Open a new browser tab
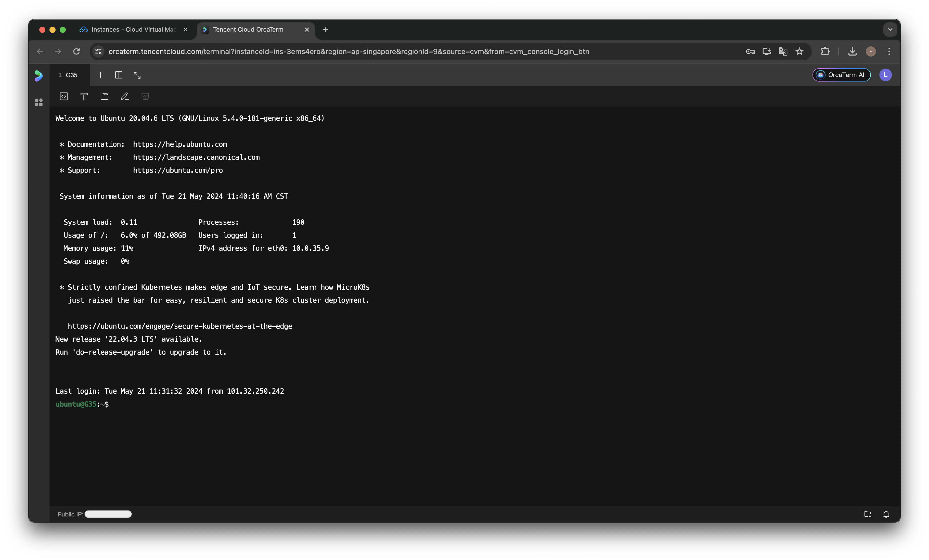Image resolution: width=929 pixels, height=560 pixels. tap(325, 29)
